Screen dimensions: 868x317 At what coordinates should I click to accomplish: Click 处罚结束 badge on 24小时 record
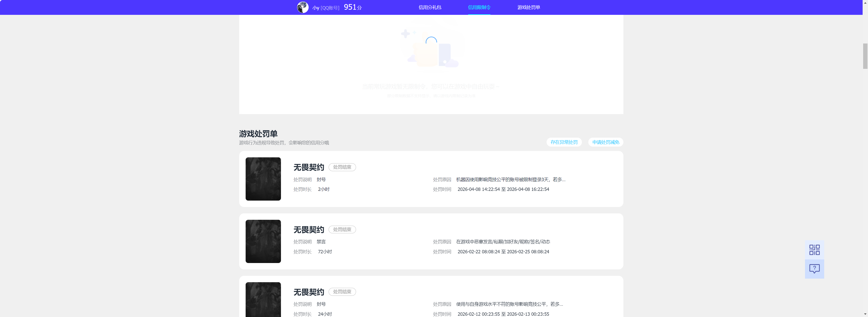click(x=342, y=292)
